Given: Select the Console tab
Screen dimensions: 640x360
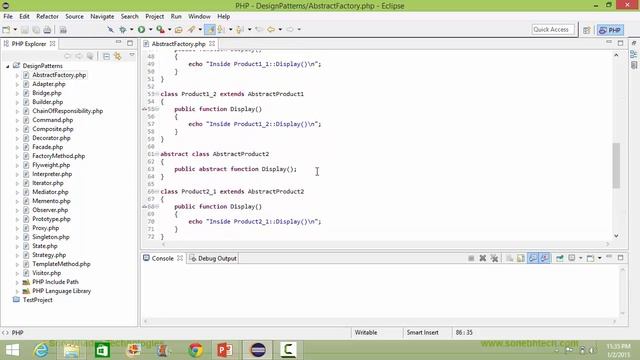Looking at the screenshot, I should [162, 258].
